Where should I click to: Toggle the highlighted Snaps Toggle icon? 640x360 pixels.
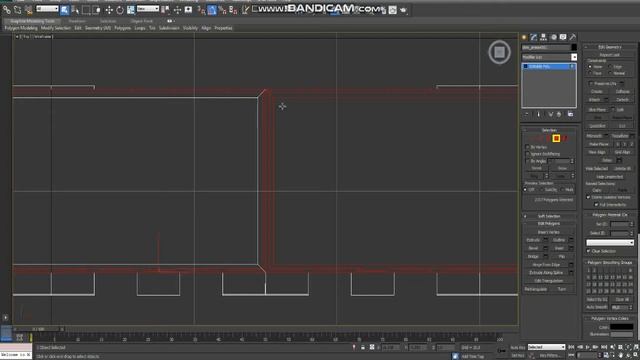pyautogui.click(x=212, y=10)
